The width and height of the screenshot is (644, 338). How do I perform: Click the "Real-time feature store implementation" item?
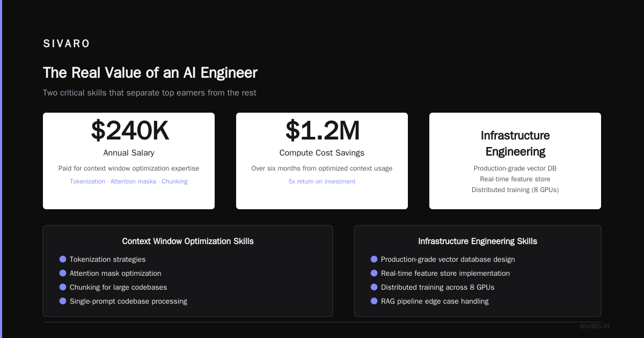pyautogui.click(x=445, y=273)
